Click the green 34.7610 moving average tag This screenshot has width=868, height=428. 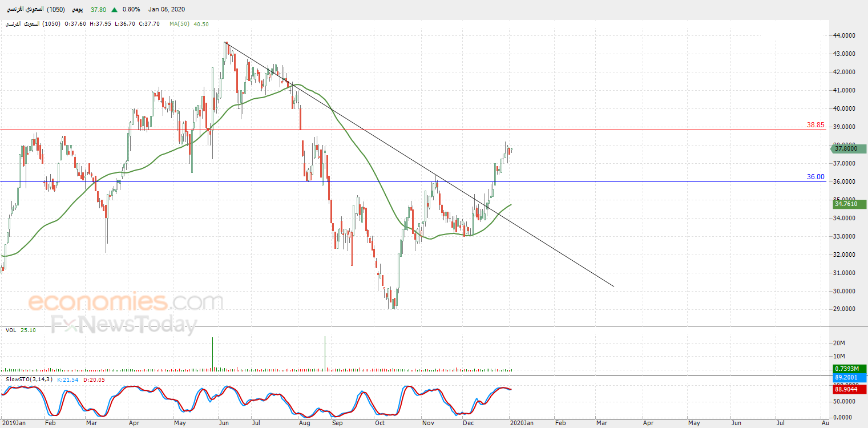[x=849, y=204]
